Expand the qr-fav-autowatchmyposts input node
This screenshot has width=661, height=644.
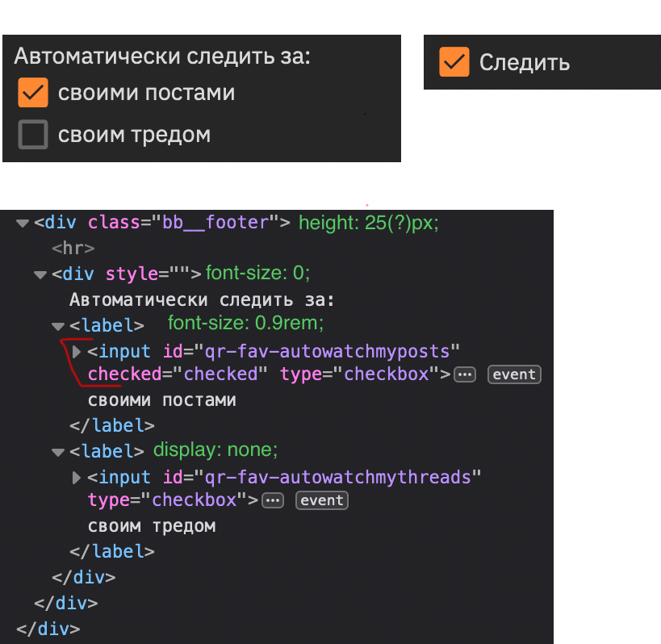(x=77, y=352)
